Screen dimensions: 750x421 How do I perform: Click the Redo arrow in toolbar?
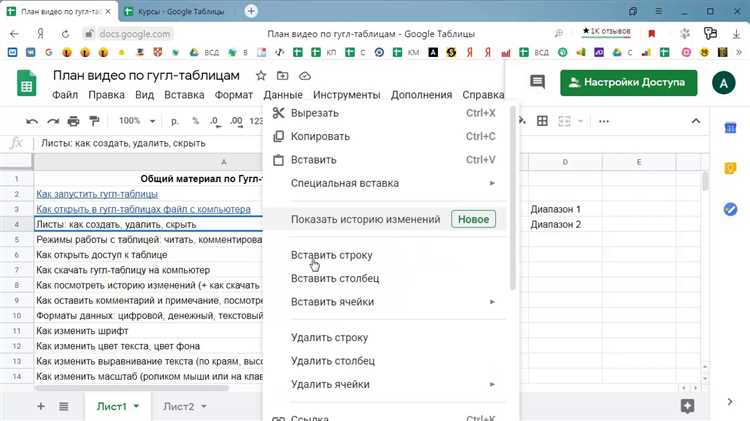coord(53,121)
